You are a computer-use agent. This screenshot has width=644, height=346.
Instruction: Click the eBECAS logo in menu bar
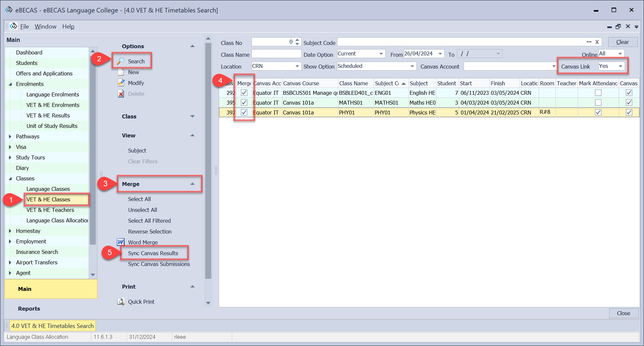(13, 26)
